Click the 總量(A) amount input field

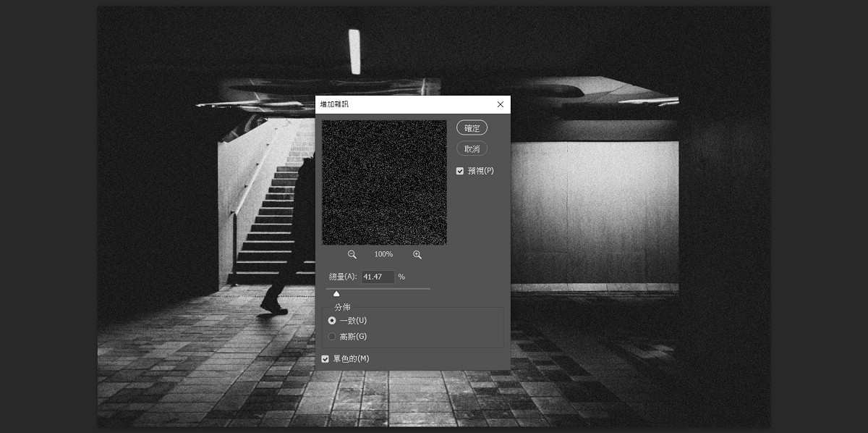[x=378, y=277]
